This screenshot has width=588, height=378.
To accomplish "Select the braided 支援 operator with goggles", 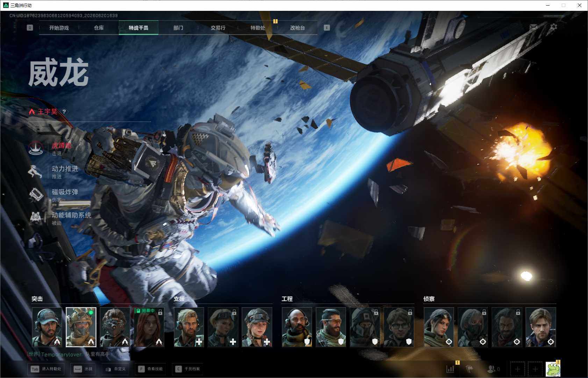I will (x=257, y=327).
